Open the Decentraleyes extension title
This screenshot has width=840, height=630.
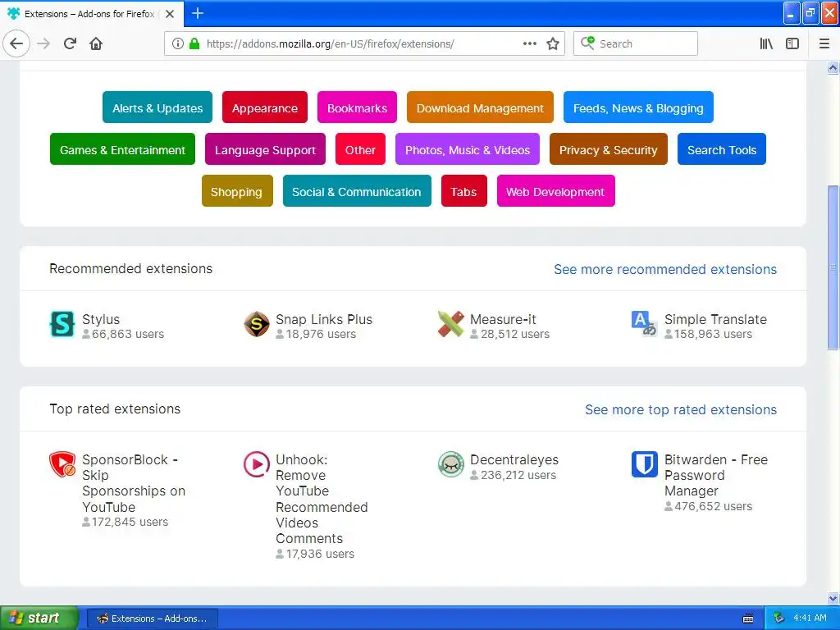pyautogui.click(x=514, y=459)
